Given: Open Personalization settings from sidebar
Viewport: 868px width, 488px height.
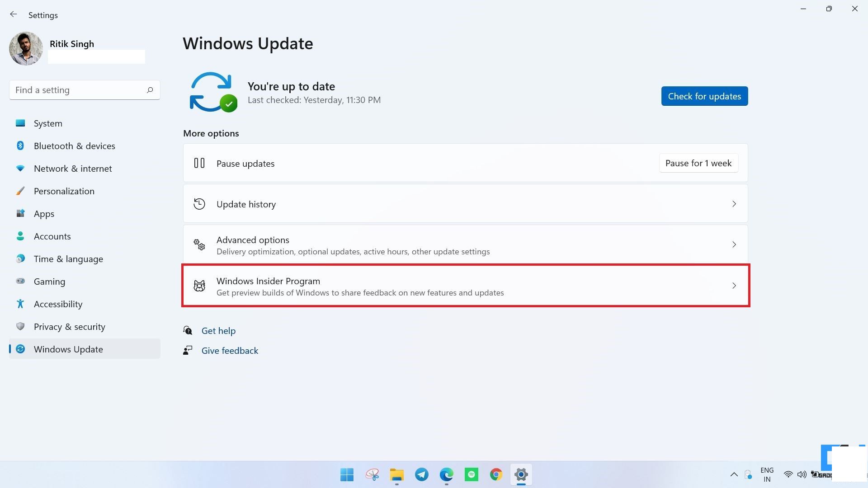Looking at the screenshot, I should (x=64, y=191).
